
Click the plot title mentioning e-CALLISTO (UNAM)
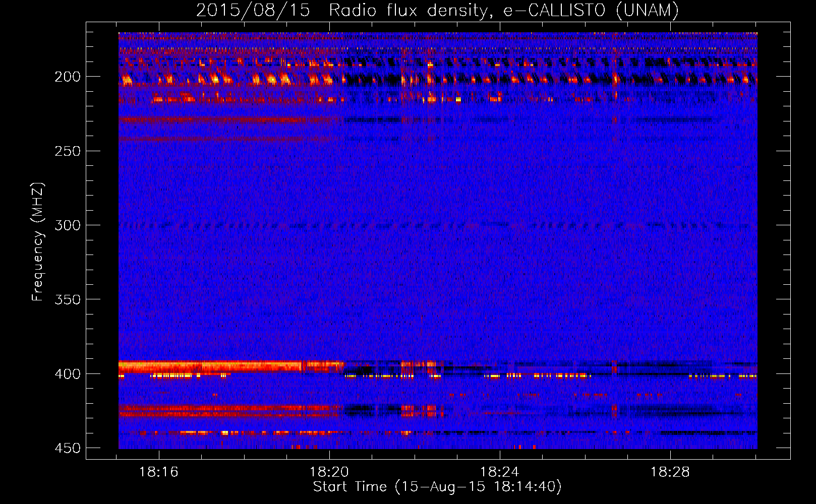[437, 11]
